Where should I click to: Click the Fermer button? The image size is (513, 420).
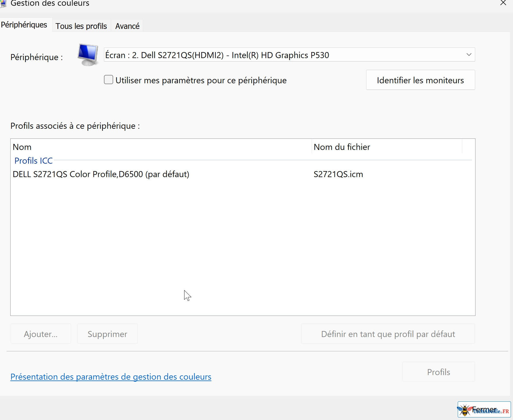pyautogui.click(x=484, y=409)
